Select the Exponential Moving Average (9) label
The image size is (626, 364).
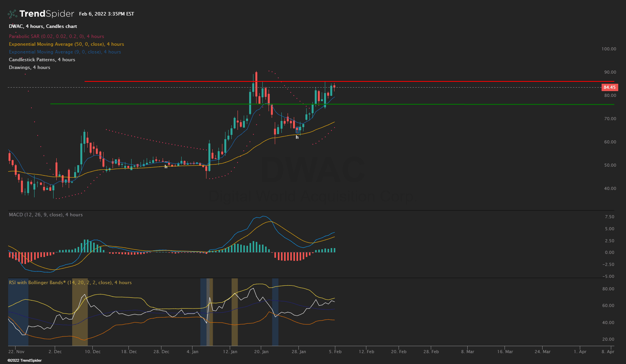(64, 52)
